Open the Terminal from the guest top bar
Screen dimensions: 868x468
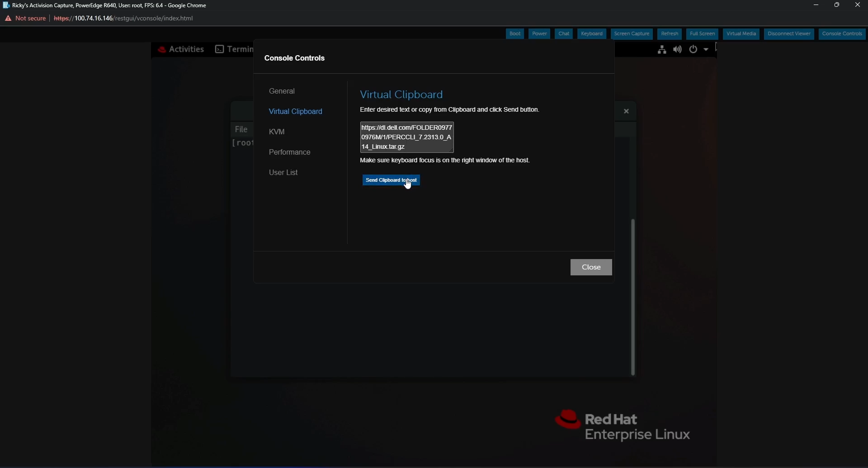pos(235,49)
